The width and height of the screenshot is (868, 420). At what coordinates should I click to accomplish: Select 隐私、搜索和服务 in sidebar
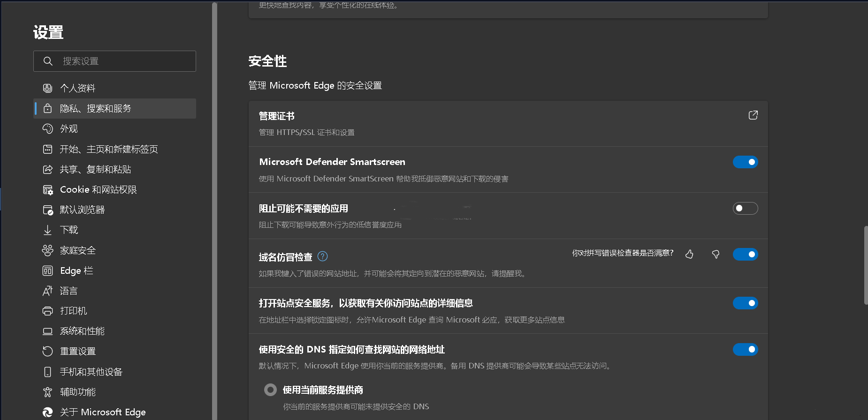tap(114, 108)
